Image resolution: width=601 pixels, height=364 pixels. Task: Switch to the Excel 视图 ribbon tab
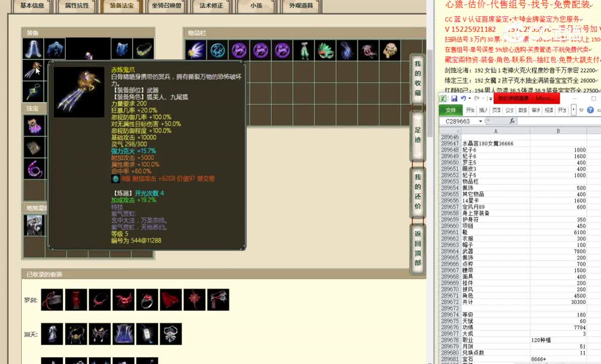pos(549,110)
